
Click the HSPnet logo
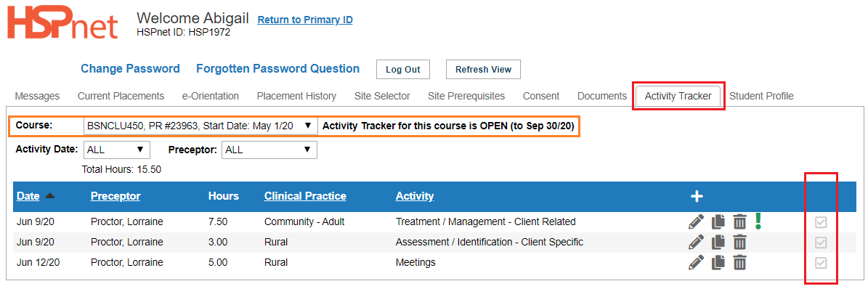click(x=62, y=23)
